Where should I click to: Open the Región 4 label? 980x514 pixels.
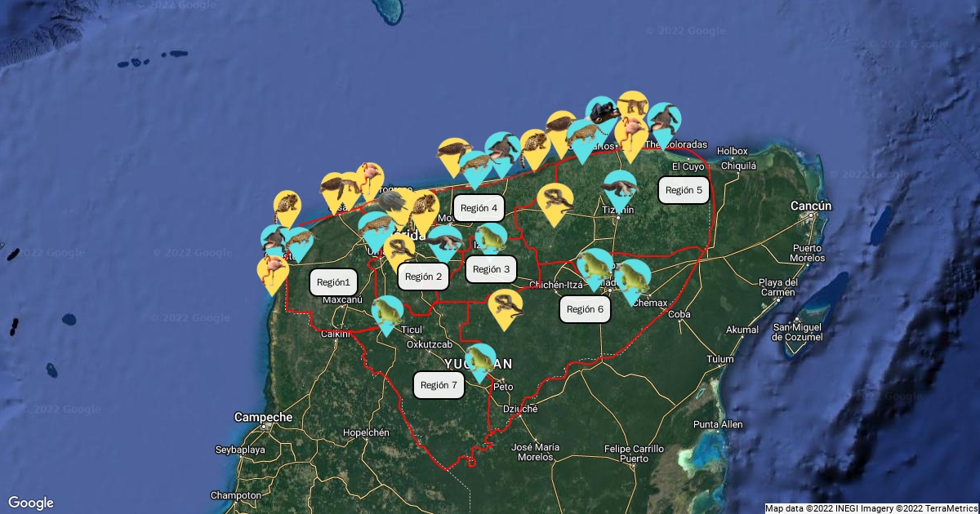[x=479, y=208]
